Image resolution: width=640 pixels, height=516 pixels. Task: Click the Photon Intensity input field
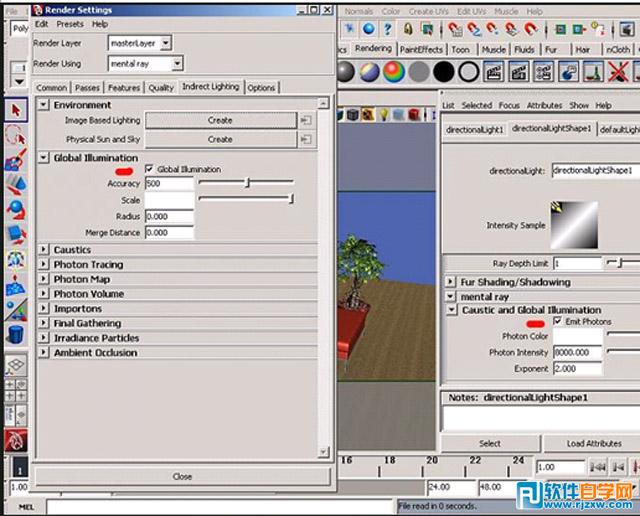pos(578,352)
